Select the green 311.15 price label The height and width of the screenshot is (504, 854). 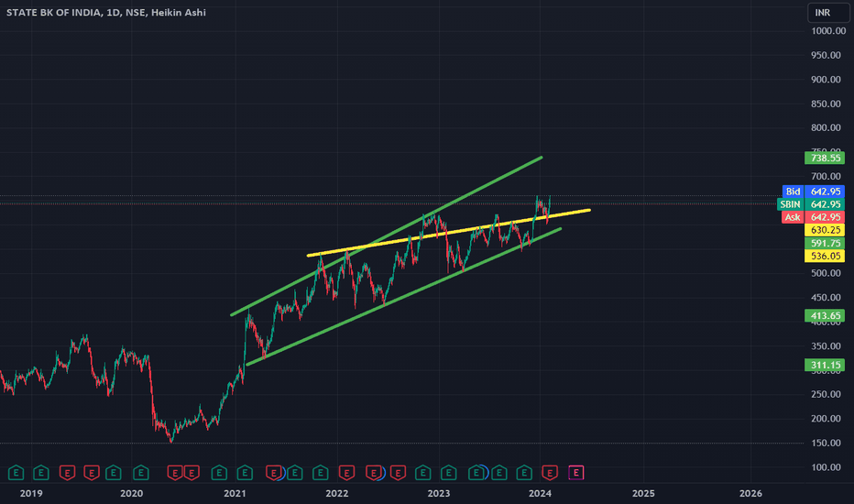(x=825, y=365)
